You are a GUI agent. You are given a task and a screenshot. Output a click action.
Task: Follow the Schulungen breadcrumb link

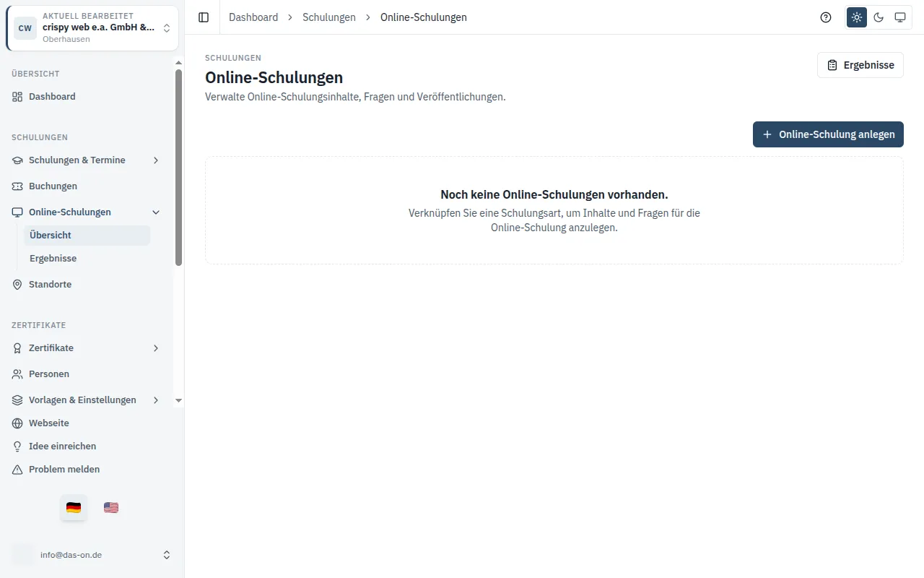coord(329,17)
